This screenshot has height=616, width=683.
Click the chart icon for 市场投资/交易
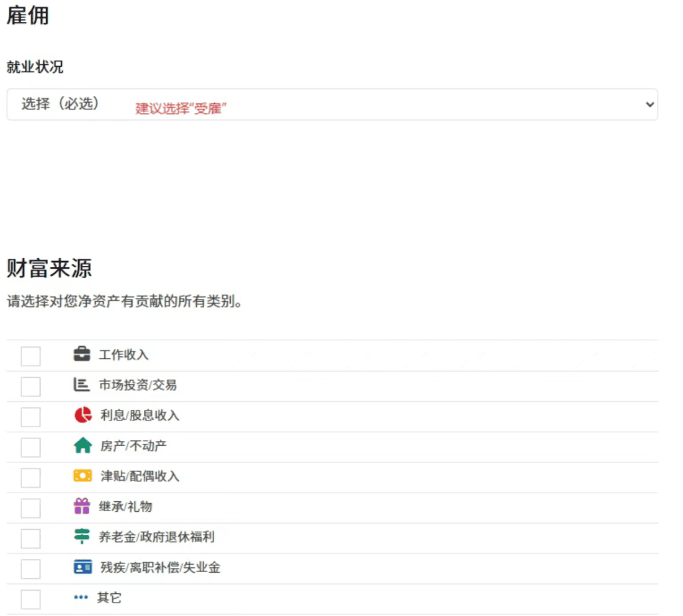point(81,384)
